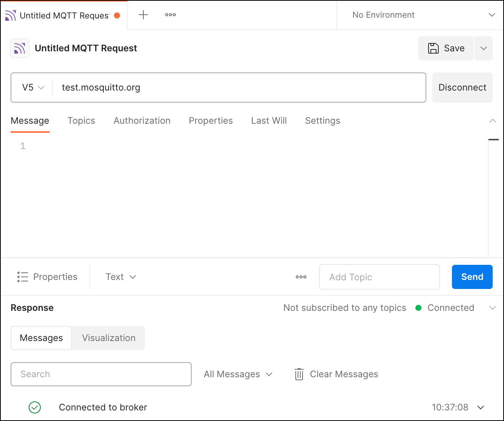Click the three-dot tab options icon
The width and height of the screenshot is (504, 421).
click(x=170, y=15)
